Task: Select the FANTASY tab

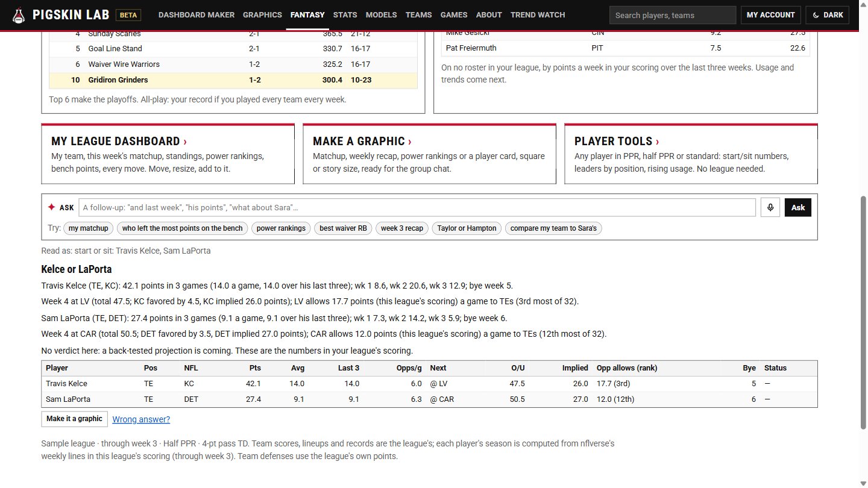Action: [x=307, y=14]
